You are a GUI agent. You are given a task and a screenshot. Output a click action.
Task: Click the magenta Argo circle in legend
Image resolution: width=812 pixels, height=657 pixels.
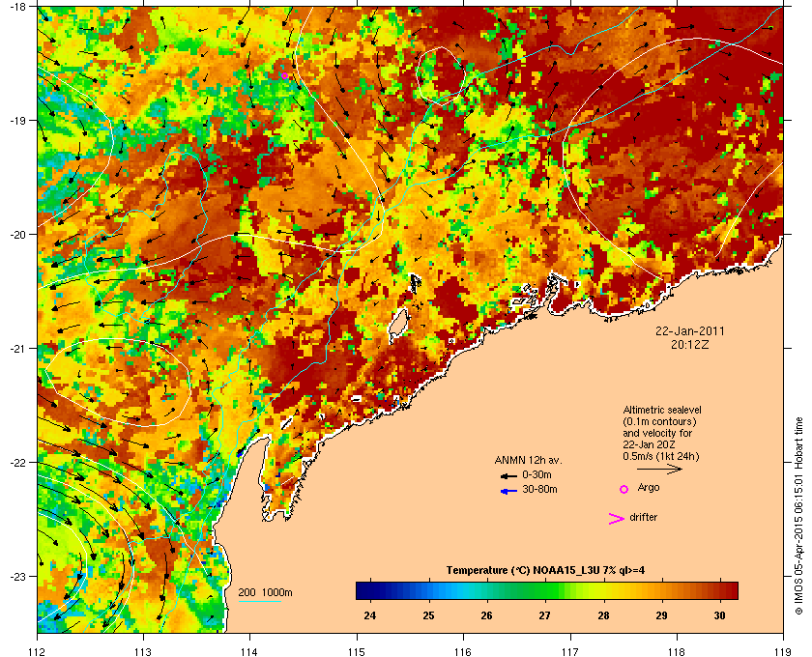pos(624,489)
